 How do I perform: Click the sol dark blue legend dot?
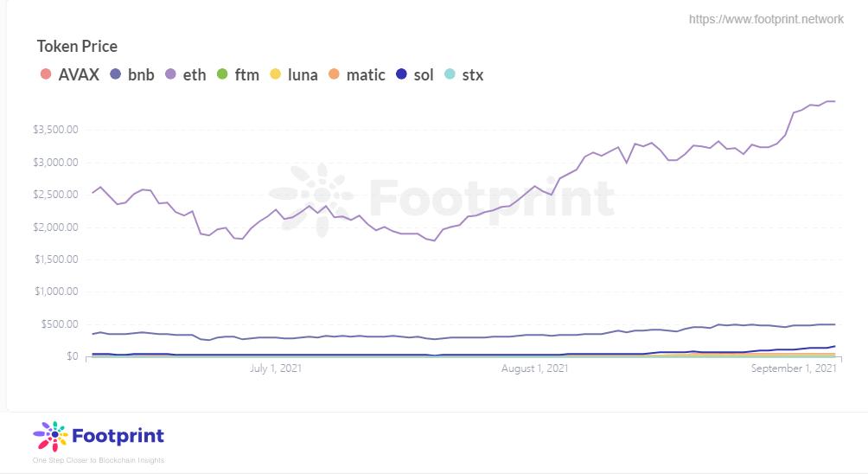coord(401,74)
